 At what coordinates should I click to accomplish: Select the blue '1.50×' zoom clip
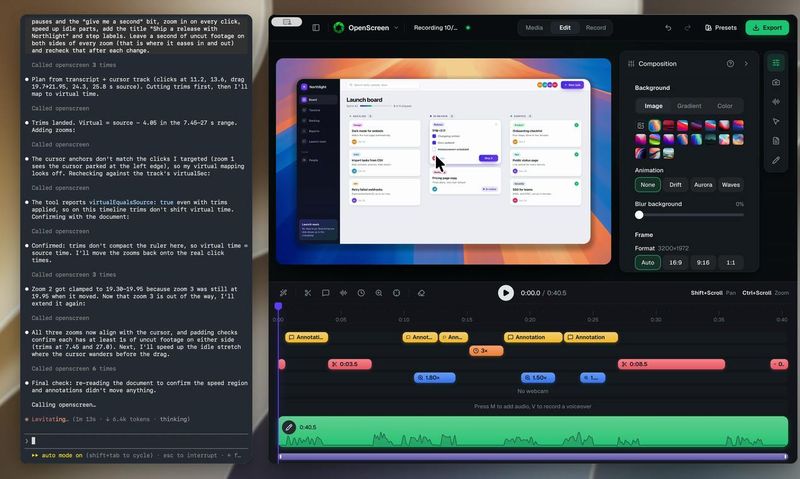538,377
